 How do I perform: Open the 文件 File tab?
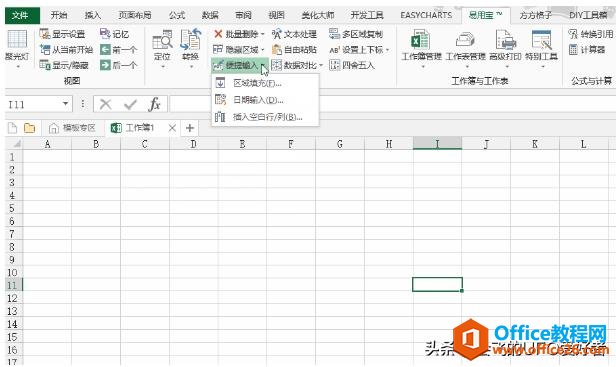22,15
